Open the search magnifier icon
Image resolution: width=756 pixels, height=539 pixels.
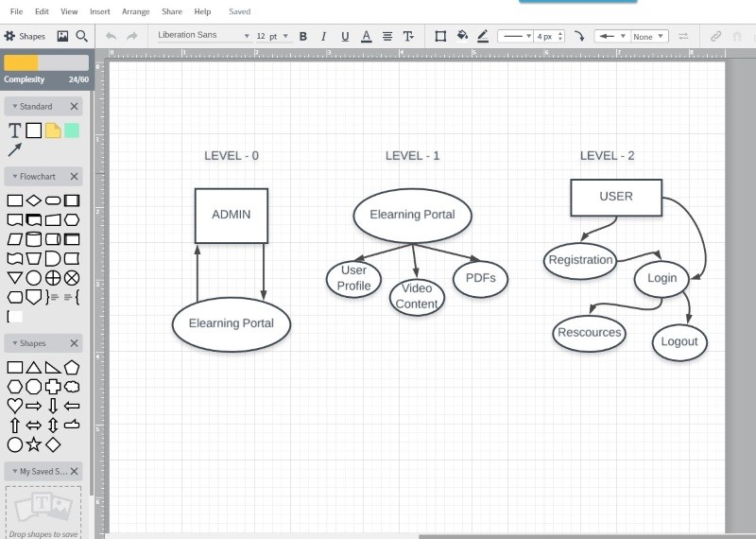tap(82, 36)
